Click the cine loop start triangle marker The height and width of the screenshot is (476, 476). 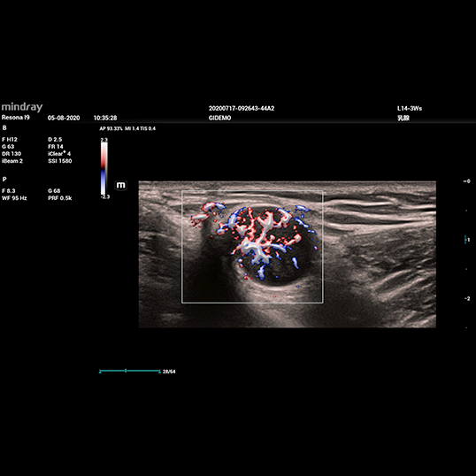tap(100, 372)
